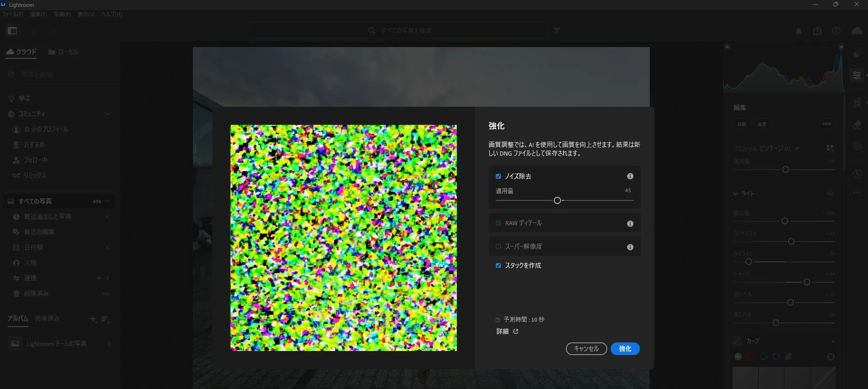Open the ヘルプ(H) menu
The image size is (868, 389).
[111, 14]
